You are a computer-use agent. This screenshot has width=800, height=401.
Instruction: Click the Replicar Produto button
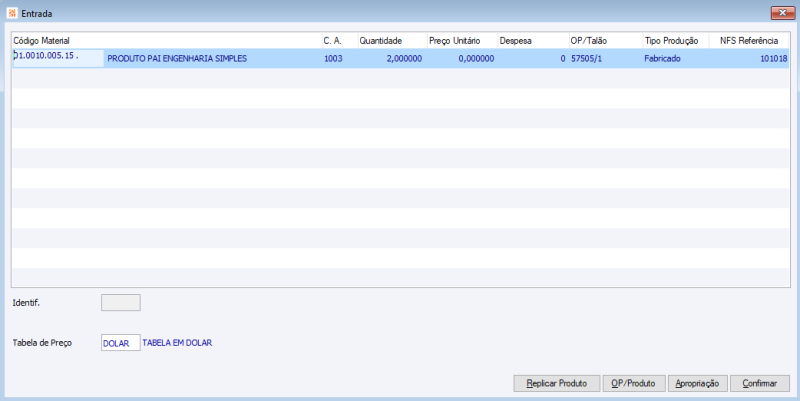[x=557, y=383]
